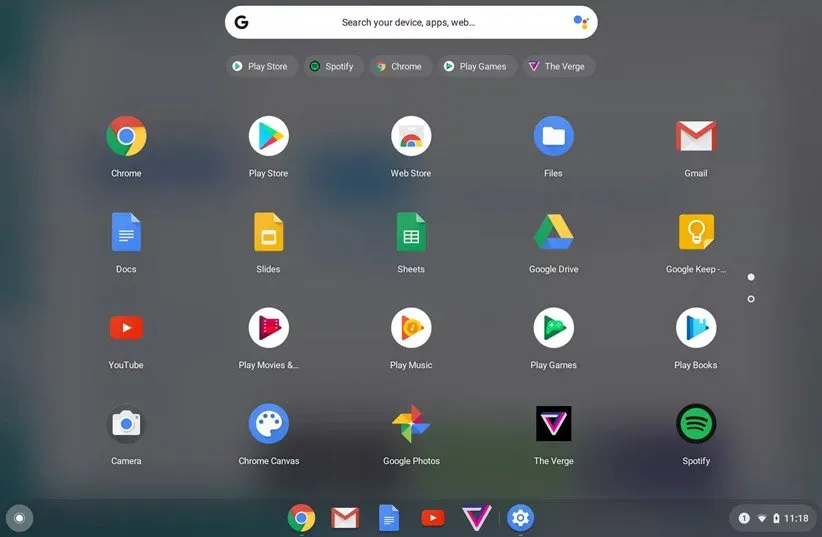
Task: Click the Spotify suggestion chip
Action: (331, 66)
